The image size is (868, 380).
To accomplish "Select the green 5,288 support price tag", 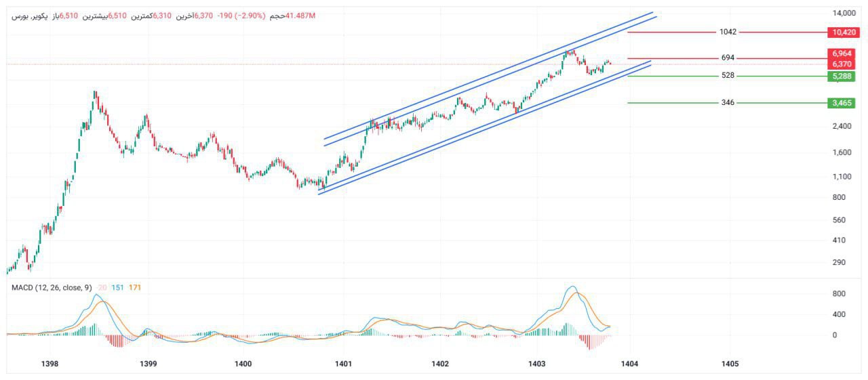I will click(840, 77).
